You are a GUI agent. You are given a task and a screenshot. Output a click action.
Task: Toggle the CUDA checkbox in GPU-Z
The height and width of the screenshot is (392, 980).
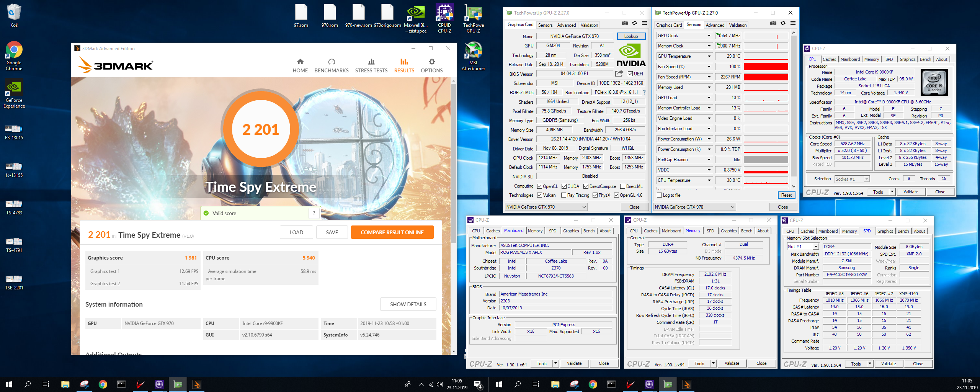tap(564, 186)
